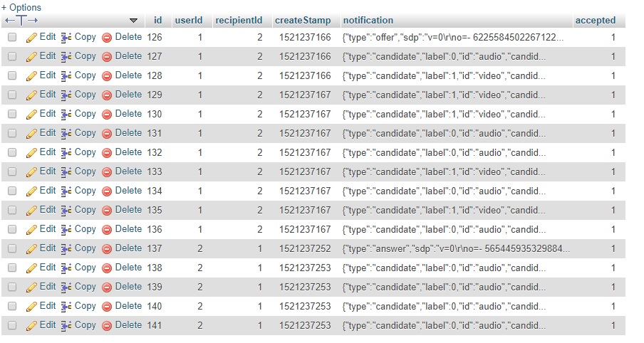This screenshot has width=644, height=343.
Task: Click createStamp value 1521237252
Action: point(305,248)
